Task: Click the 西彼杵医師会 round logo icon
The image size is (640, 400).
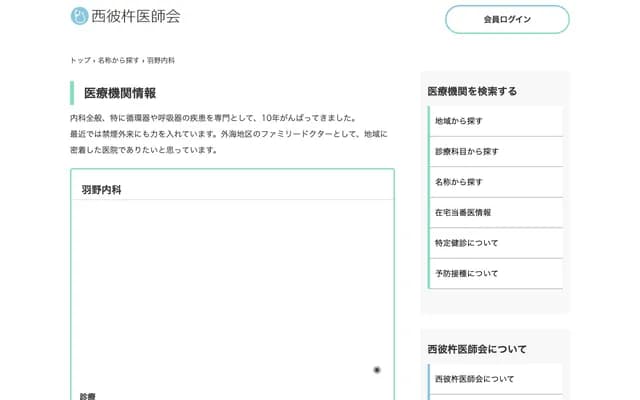Action: pos(79,16)
